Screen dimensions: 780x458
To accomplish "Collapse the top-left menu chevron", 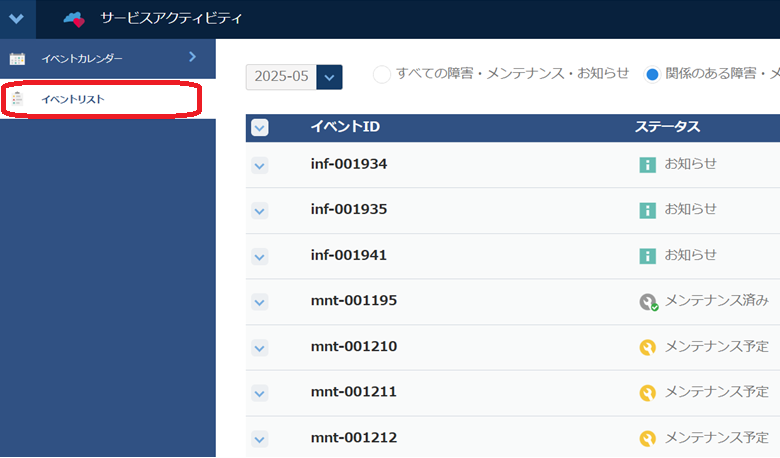I will 16,19.
